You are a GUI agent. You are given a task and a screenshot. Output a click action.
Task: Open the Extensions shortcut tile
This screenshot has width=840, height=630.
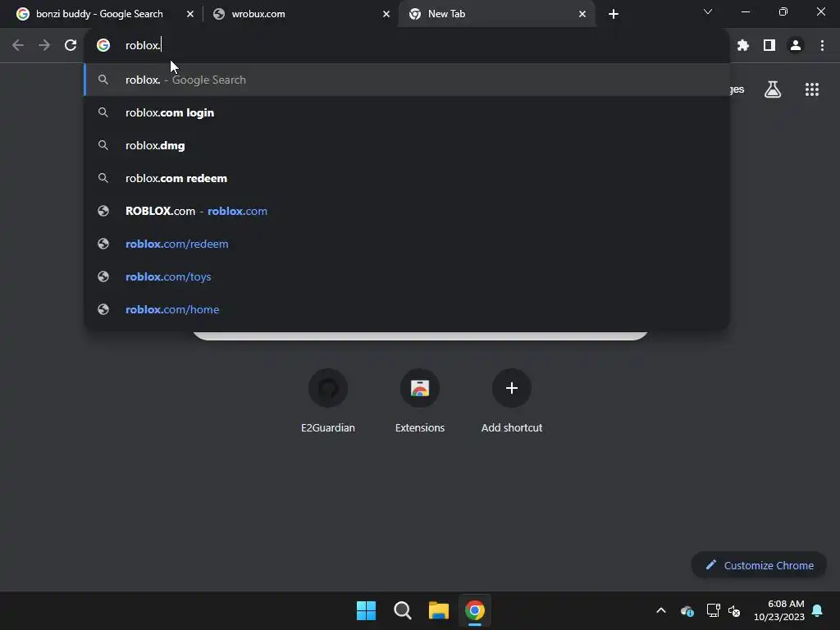420,400
